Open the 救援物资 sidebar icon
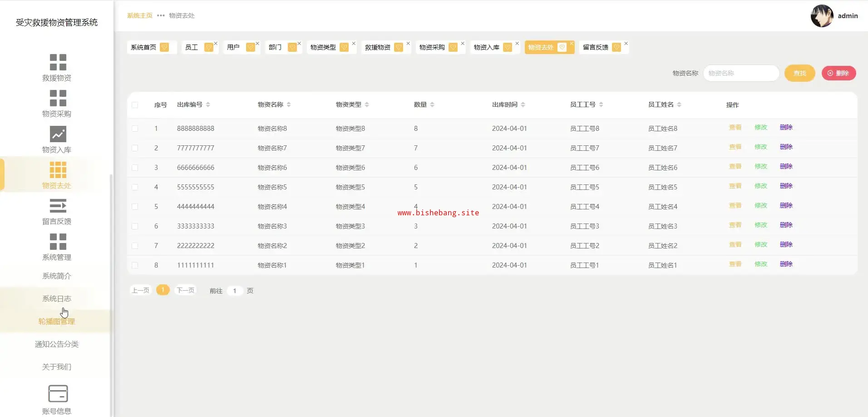The image size is (868, 417). coord(58,62)
